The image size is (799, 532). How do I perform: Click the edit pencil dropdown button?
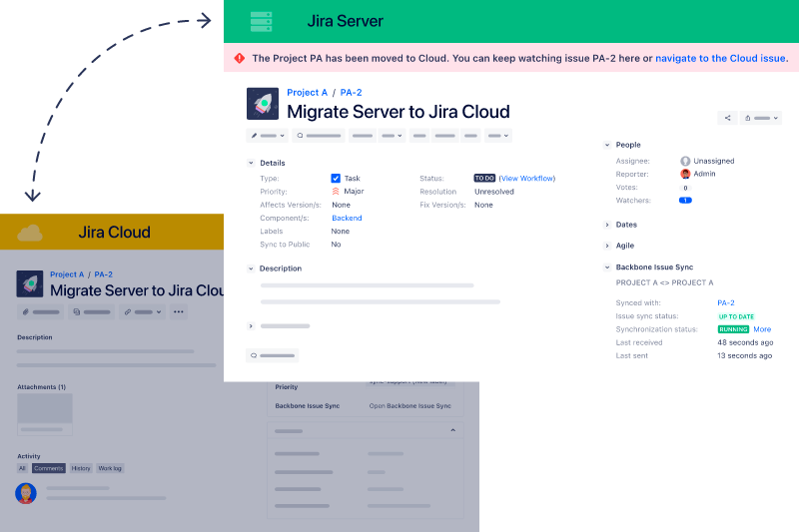click(268, 136)
